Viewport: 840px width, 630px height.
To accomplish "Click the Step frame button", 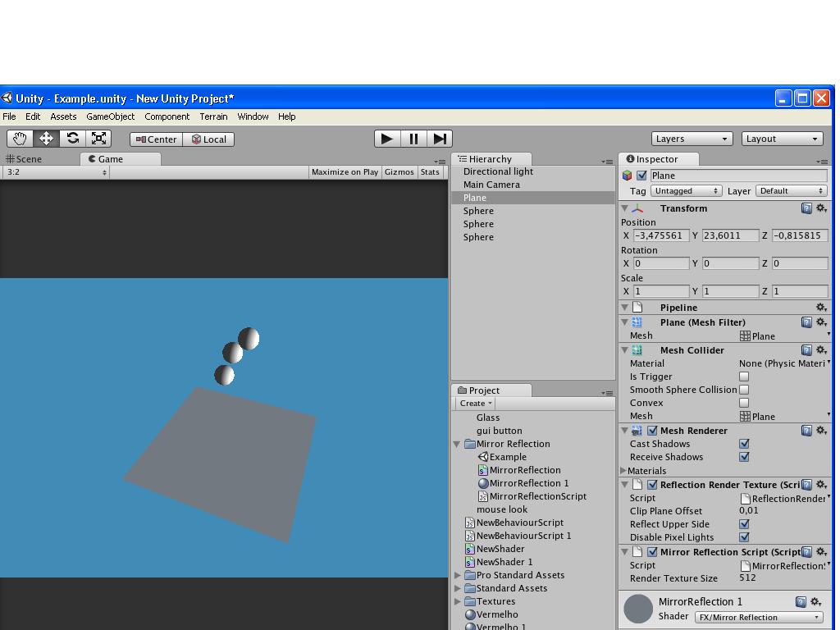I will [441, 138].
